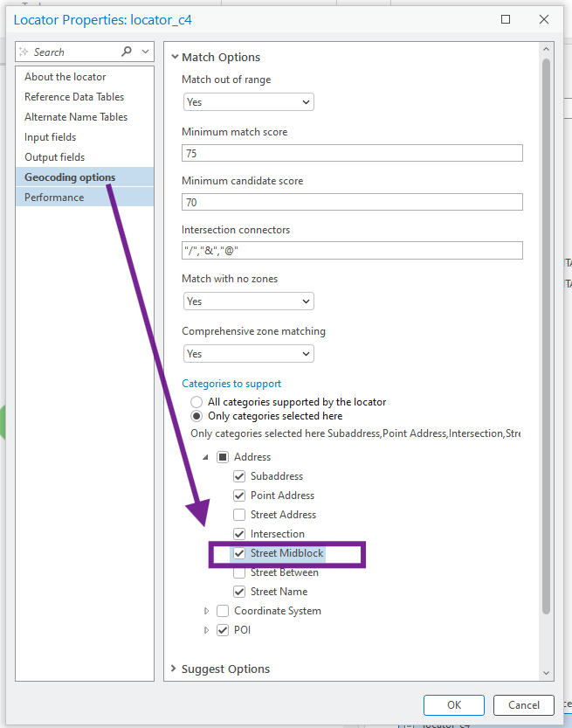Screen dimensions: 572x728
Task: Enable the Street Address checkbox
Action: [x=239, y=515]
